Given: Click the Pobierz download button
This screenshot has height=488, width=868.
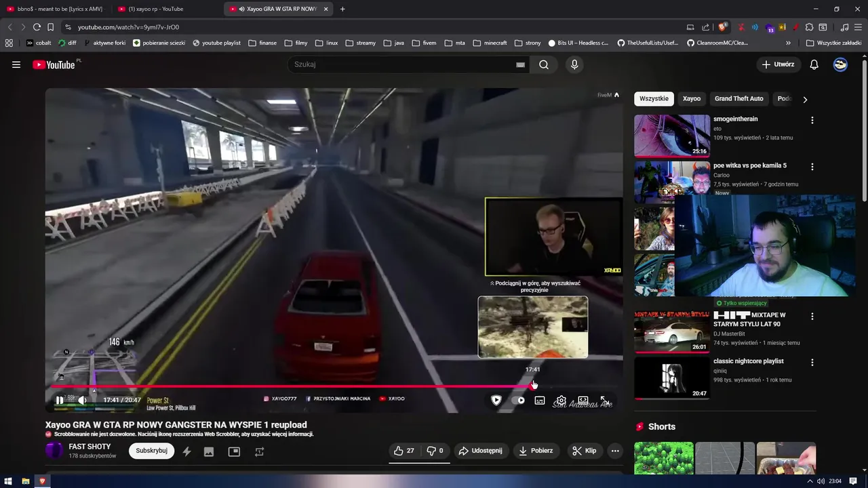Looking at the screenshot, I should 536,451.
